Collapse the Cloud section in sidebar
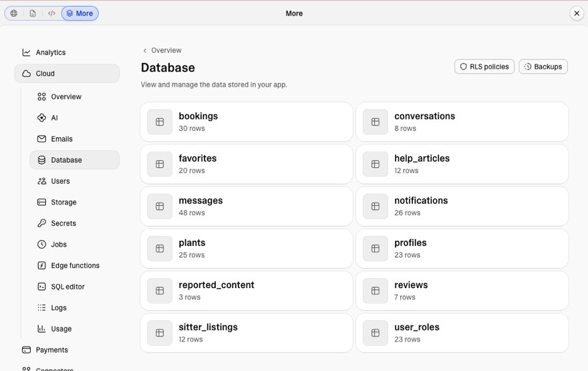The image size is (588, 371). click(67, 74)
